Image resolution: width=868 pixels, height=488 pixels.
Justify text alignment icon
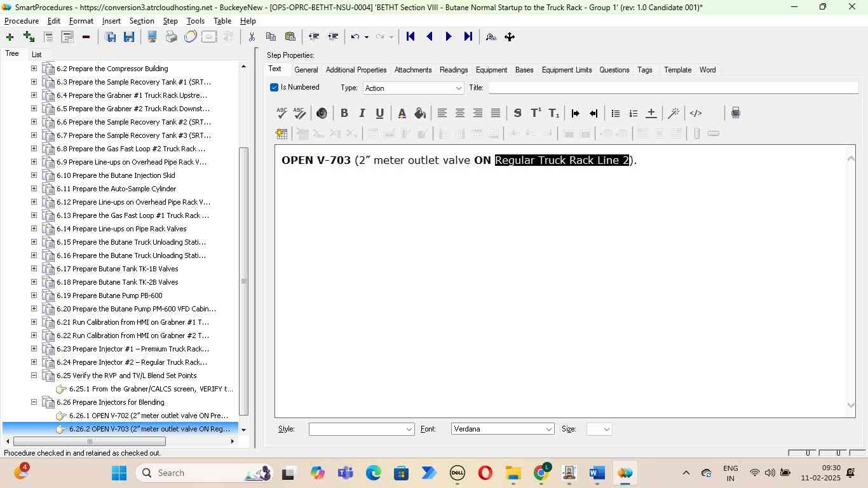[x=496, y=113]
